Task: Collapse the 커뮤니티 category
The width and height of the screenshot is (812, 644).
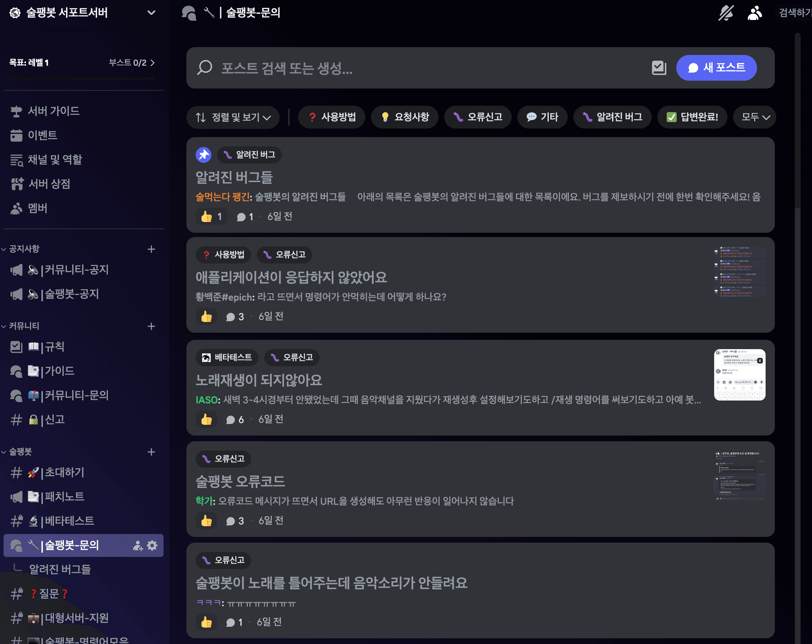Action: 21,326
